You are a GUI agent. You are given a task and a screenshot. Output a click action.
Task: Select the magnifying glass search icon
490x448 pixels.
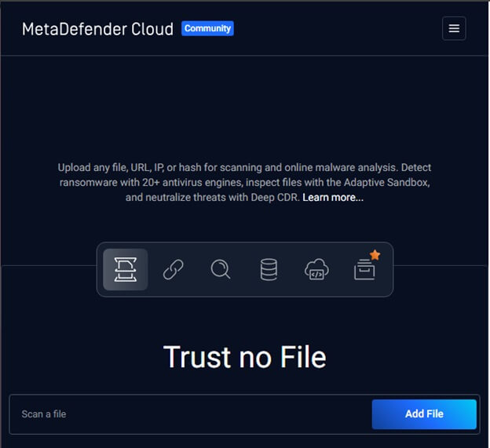pyautogui.click(x=221, y=269)
